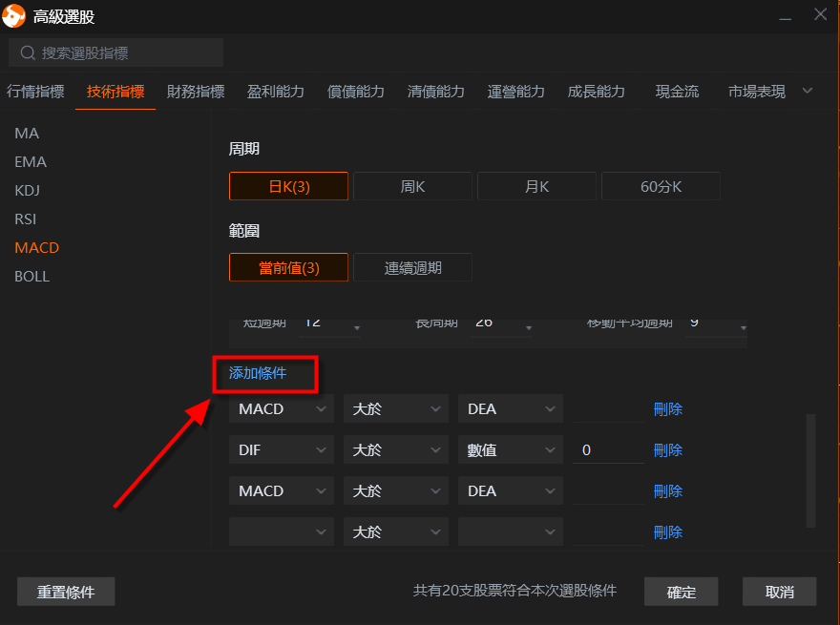This screenshot has width=840, height=625.
Task: Select KDJ in the indicator list
Action: coord(28,190)
